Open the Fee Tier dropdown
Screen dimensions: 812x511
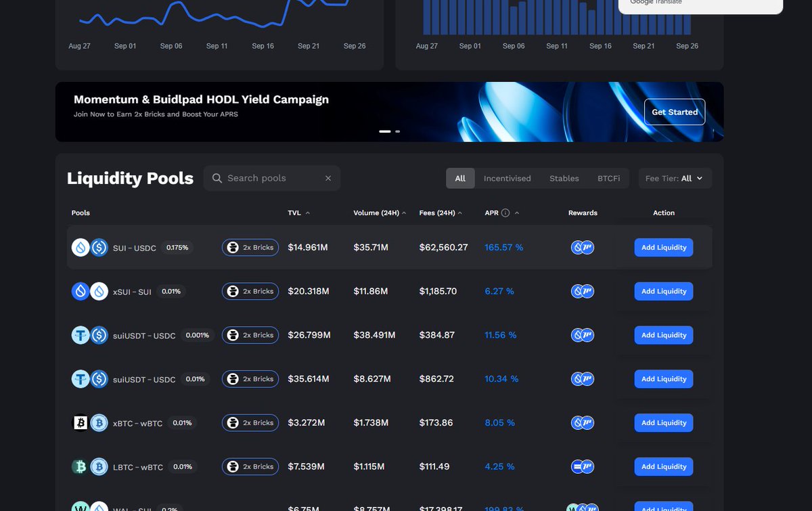click(675, 179)
